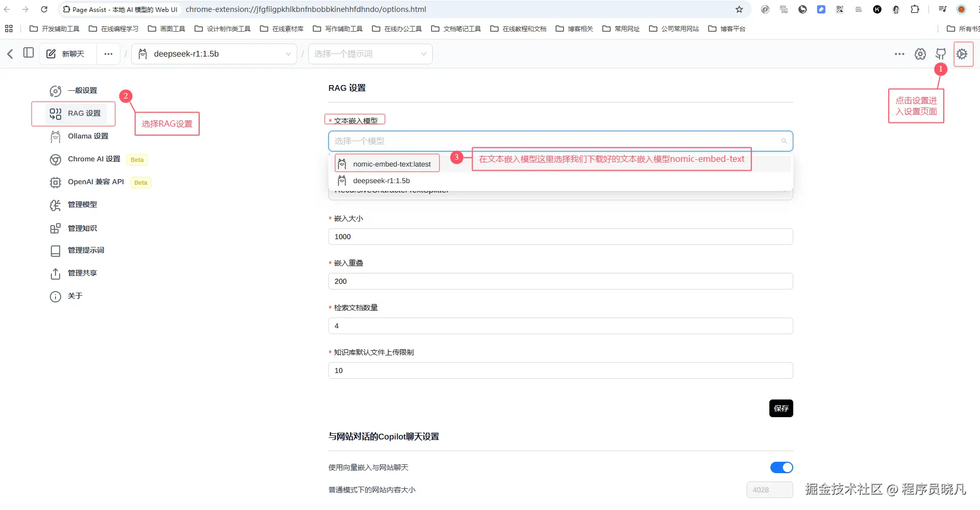Select 管理提示词 in the sidebar

tap(86, 250)
